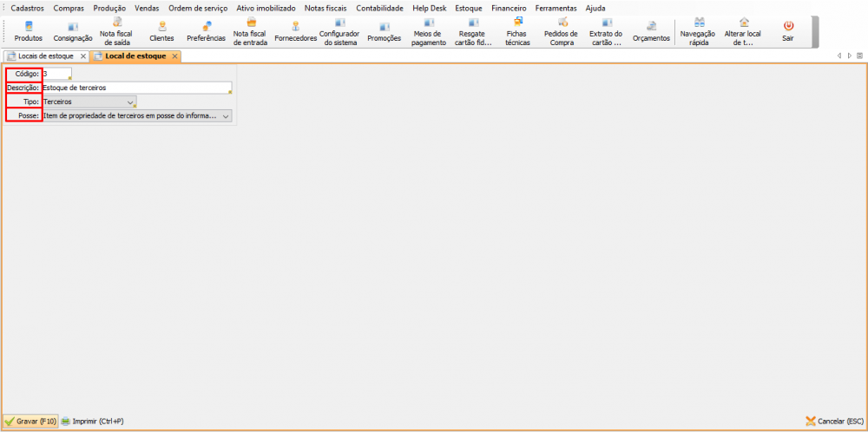Expand the Tipo dropdown
The image size is (868, 432).
(x=130, y=101)
